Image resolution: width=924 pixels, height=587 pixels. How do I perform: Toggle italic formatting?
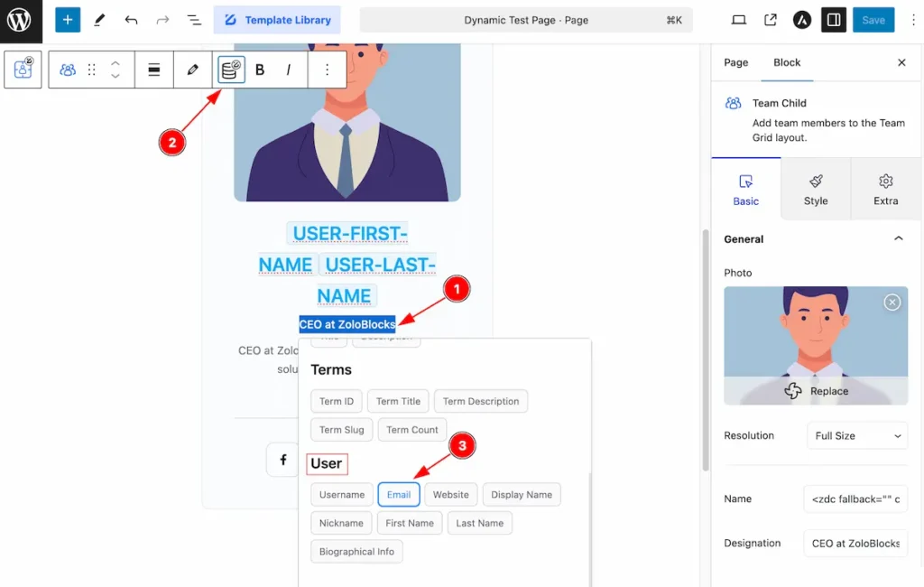coord(288,70)
